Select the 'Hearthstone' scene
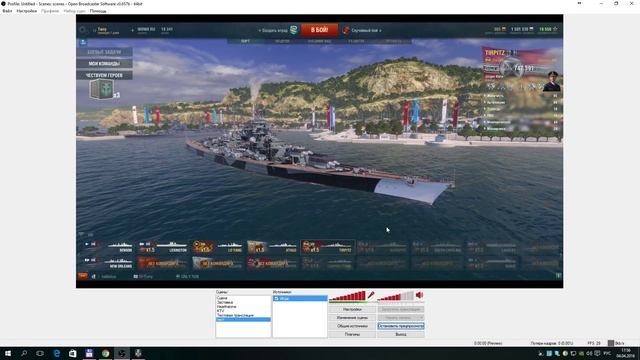 [x=227, y=307]
